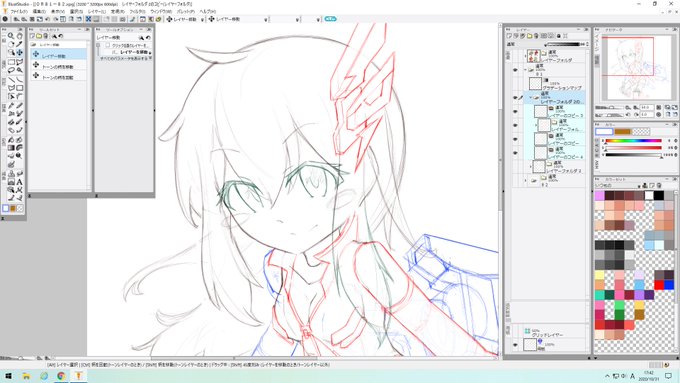The width and height of the screenshot is (680, 383).
Task: Toggle visibility of the 01 folder layer
Action: pyautogui.click(x=515, y=70)
